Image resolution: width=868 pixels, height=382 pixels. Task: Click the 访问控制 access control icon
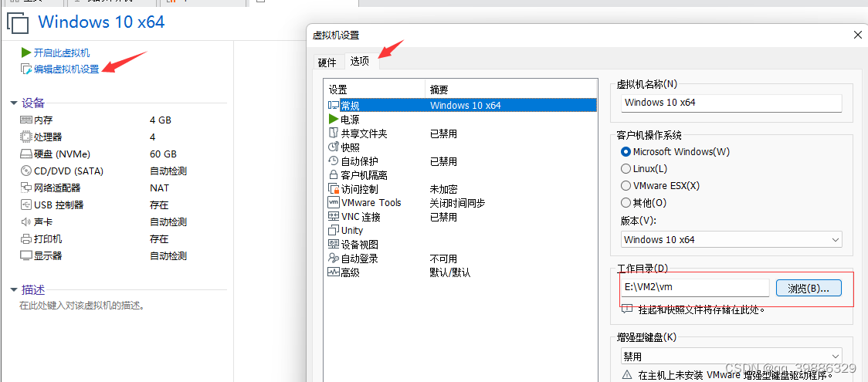click(334, 188)
